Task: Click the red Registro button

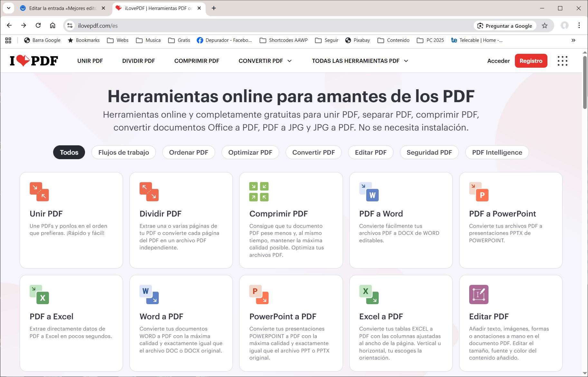Action: 531,61
